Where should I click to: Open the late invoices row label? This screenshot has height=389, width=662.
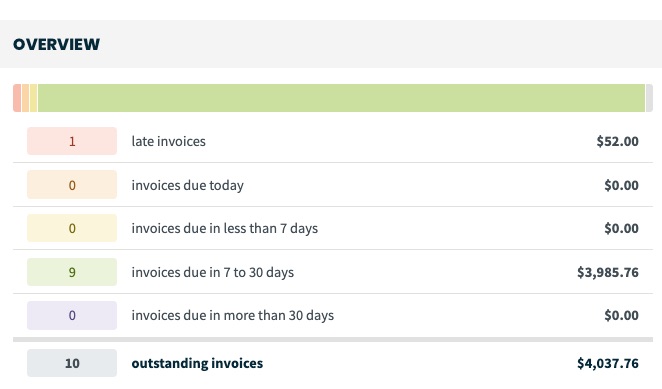coord(168,141)
